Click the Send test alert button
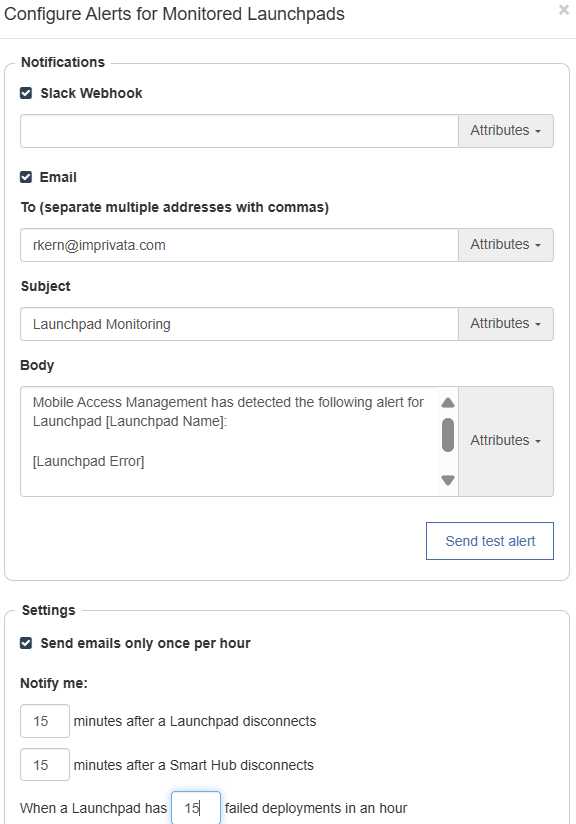576x824 pixels. pos(490,541)
